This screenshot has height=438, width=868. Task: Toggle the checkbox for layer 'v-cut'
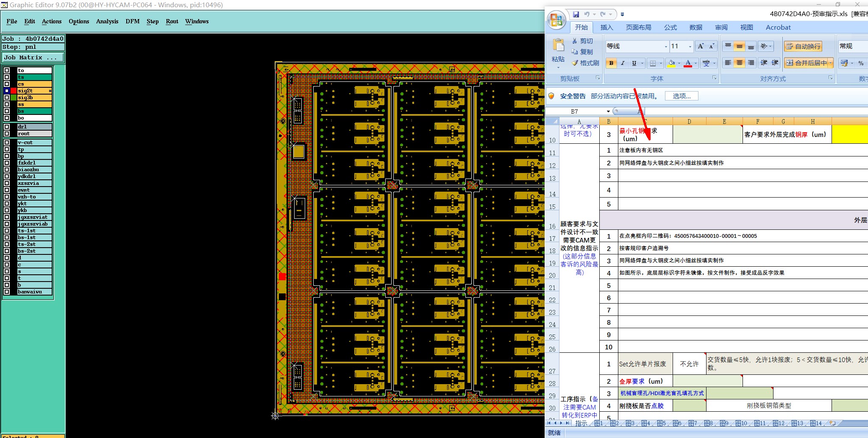(7, 142)
